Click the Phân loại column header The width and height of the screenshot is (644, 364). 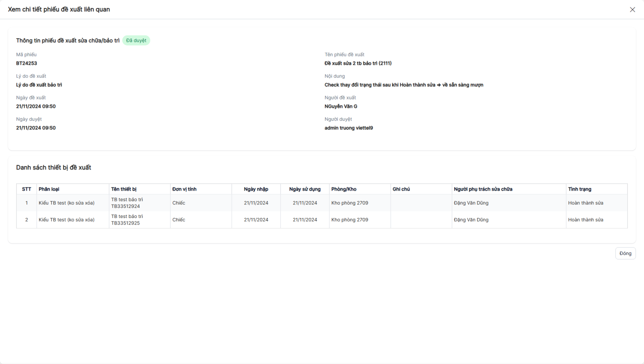pos(49,189)
